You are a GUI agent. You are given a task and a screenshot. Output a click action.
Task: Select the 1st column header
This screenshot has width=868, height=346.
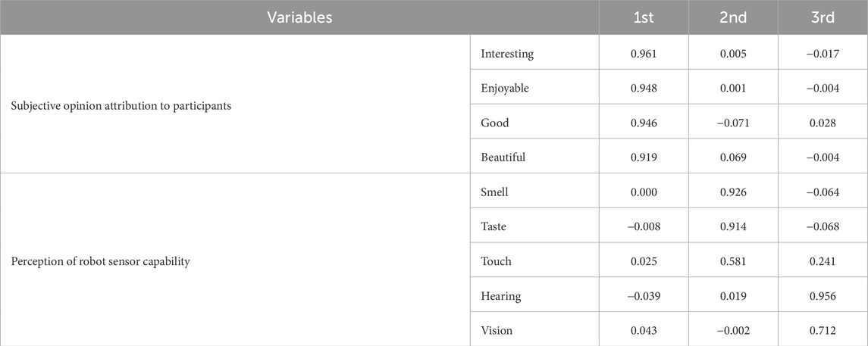(644, 17)
